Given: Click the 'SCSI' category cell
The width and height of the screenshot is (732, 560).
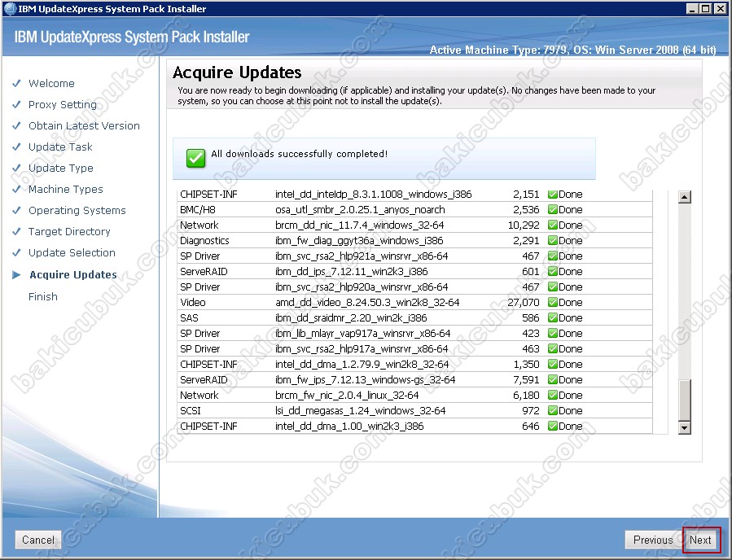Looking at the screenshot, I should click(x=191, y=411).
